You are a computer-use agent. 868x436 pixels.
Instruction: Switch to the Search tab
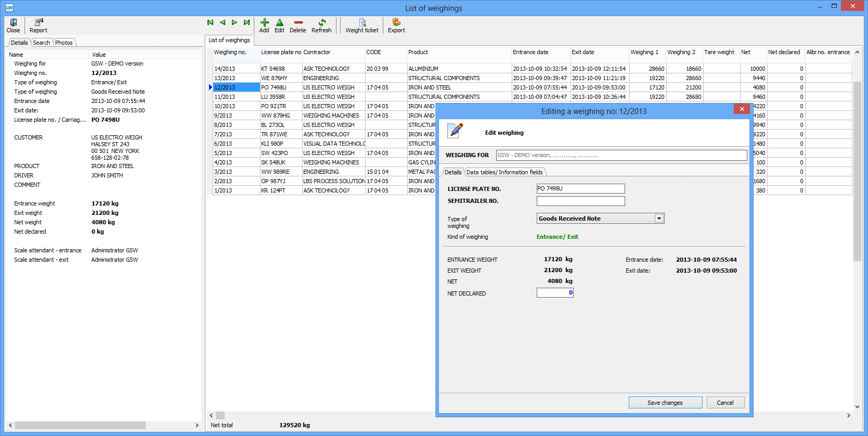tap(42, 43)
